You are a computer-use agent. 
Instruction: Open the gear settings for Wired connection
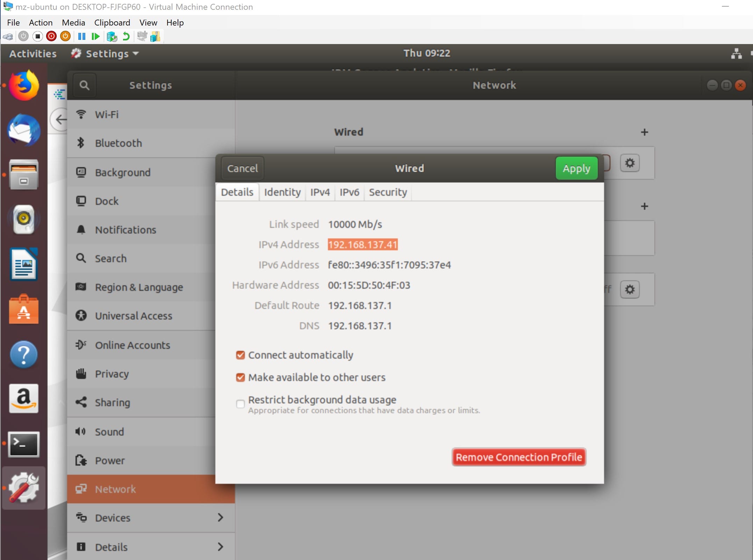pyautogui.click(x=630, y=163)
